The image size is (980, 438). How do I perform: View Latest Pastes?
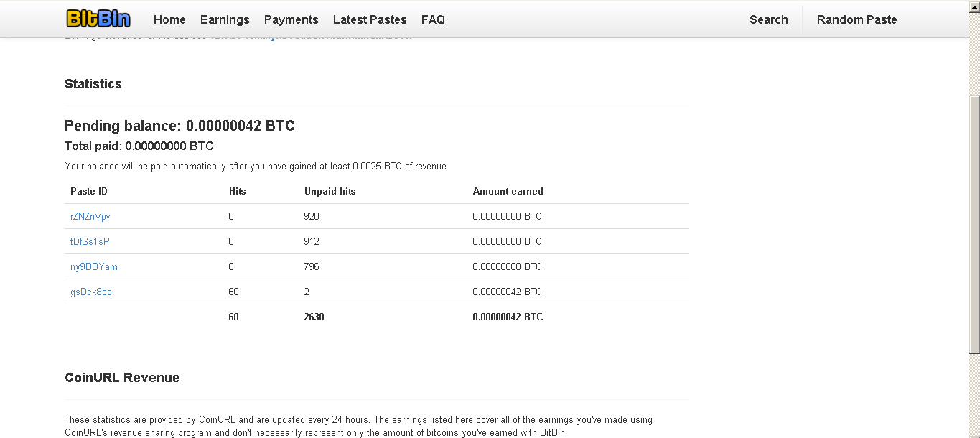pyautogui.click(x=370, y=20)
